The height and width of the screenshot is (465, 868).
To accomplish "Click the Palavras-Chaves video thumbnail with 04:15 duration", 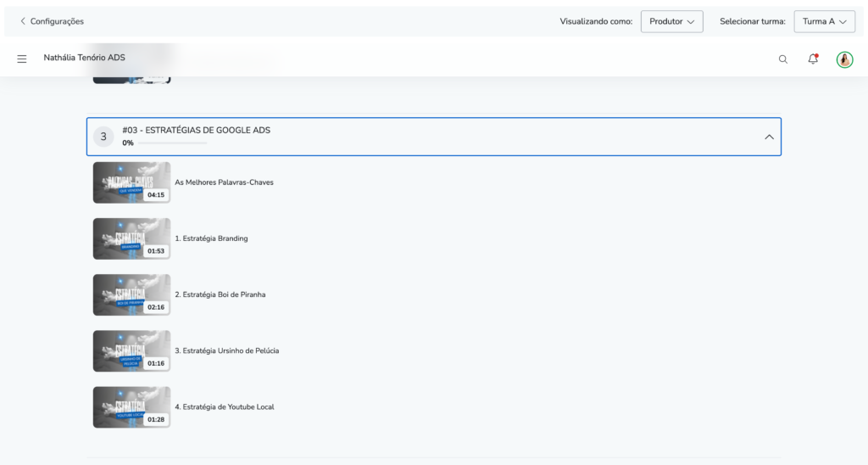I will 131,182.
